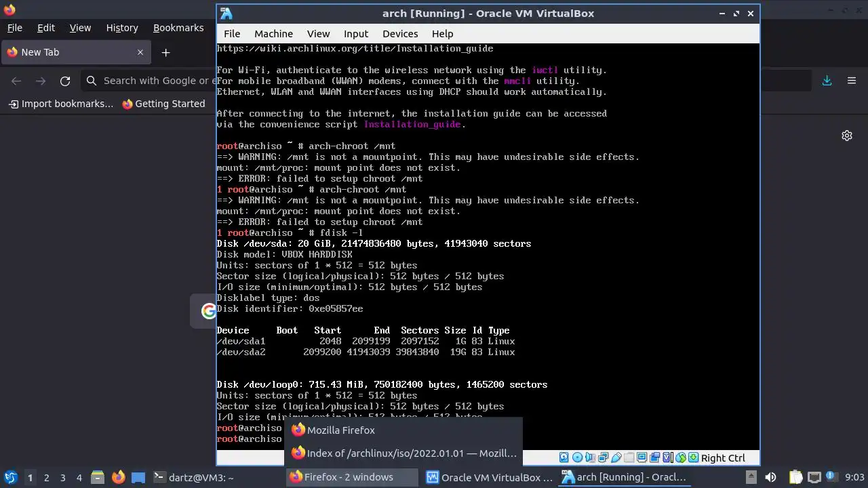
Task: Open the volume control in system tray
Action: pos(770,477)
